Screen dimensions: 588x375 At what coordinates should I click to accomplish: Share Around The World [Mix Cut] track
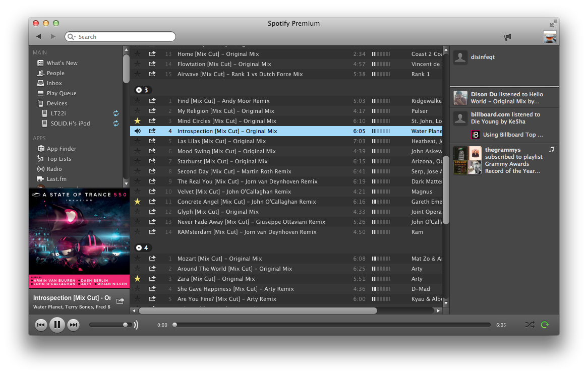(152, 269)
